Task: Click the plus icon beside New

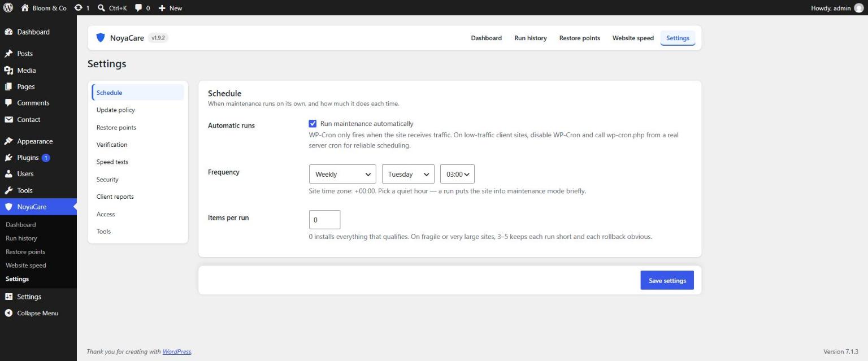Action: [x=162, y=8]
